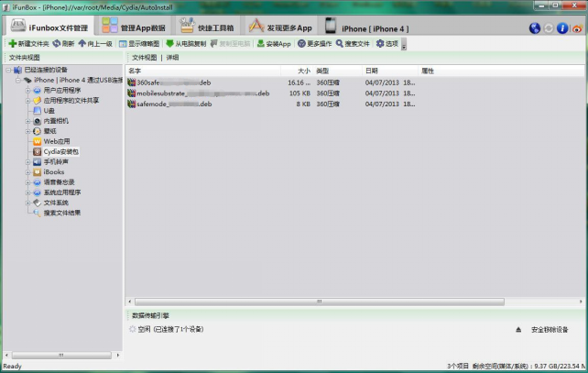Sort by 日期 column header
This screenshot has height=373, width=588.
point(390,71)
